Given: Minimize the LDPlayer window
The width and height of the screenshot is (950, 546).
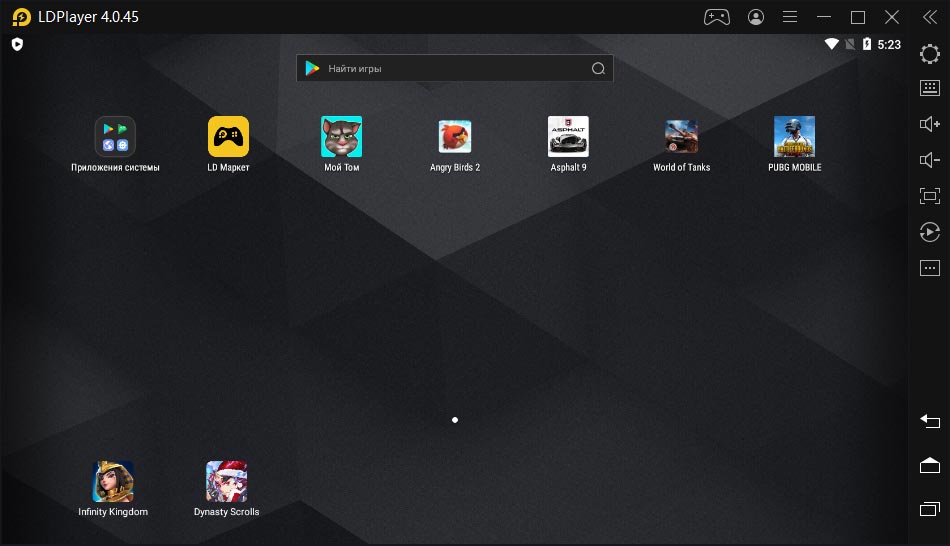Looking at the screenshot, I should [x=824, y=17].
